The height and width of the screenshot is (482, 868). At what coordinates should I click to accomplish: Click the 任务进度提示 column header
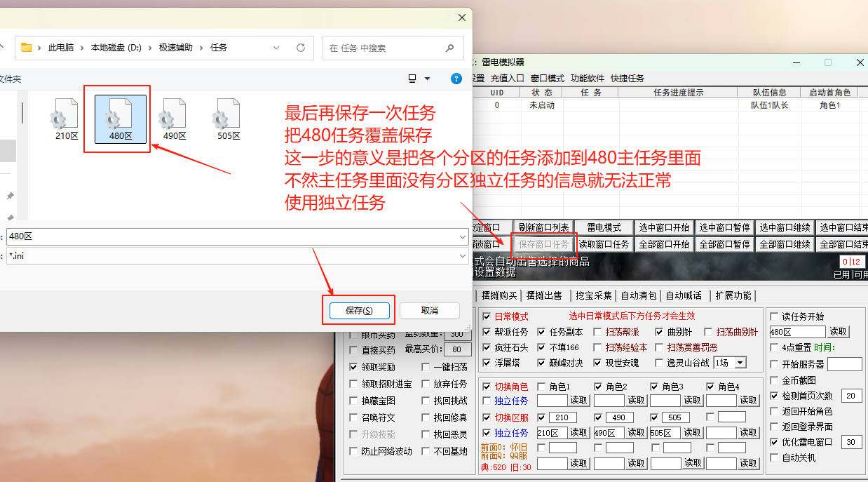(678, 92)
